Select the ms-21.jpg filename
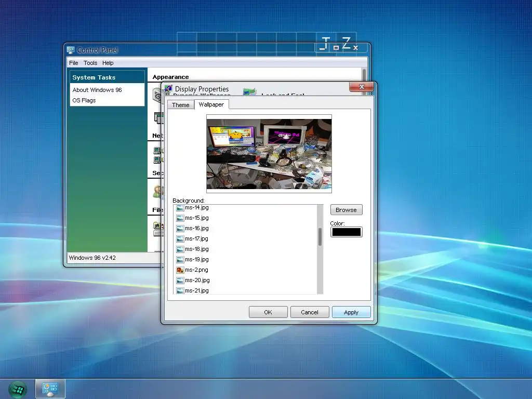Viewport: 532px width, 399px height. tap(197, 290)
